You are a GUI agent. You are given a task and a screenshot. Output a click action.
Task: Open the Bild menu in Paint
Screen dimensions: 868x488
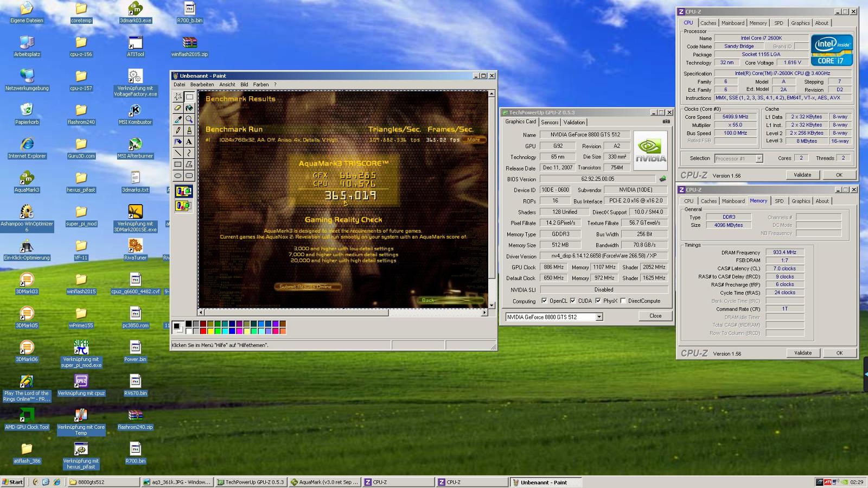click(244, 85)
